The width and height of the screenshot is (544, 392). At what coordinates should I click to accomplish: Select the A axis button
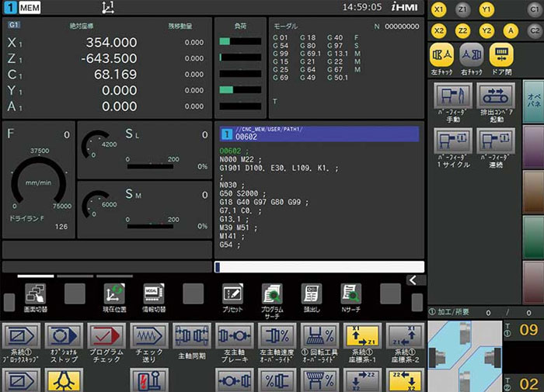click(x=511, y=30)
